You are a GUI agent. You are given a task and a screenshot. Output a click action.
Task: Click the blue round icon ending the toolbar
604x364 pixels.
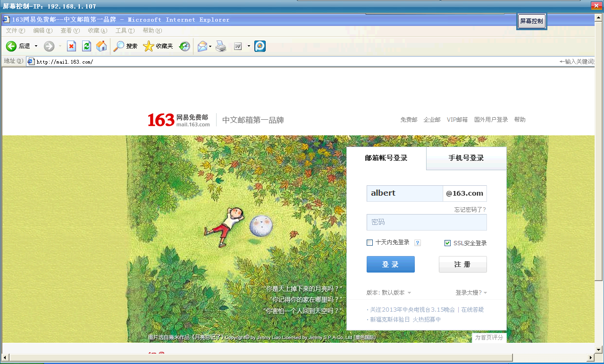point(260,46)
